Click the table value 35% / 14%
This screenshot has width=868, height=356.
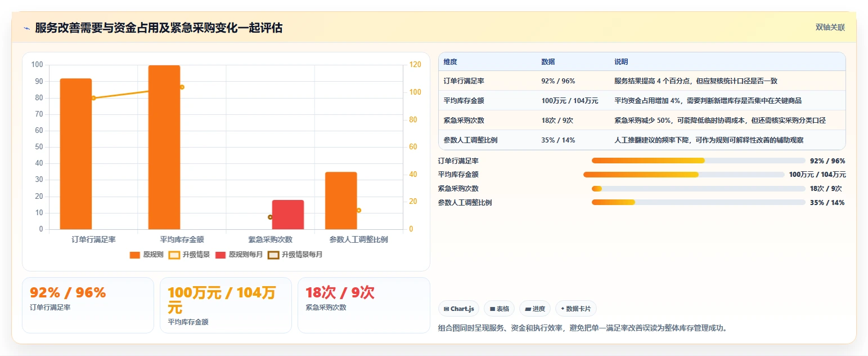point(558,140)
